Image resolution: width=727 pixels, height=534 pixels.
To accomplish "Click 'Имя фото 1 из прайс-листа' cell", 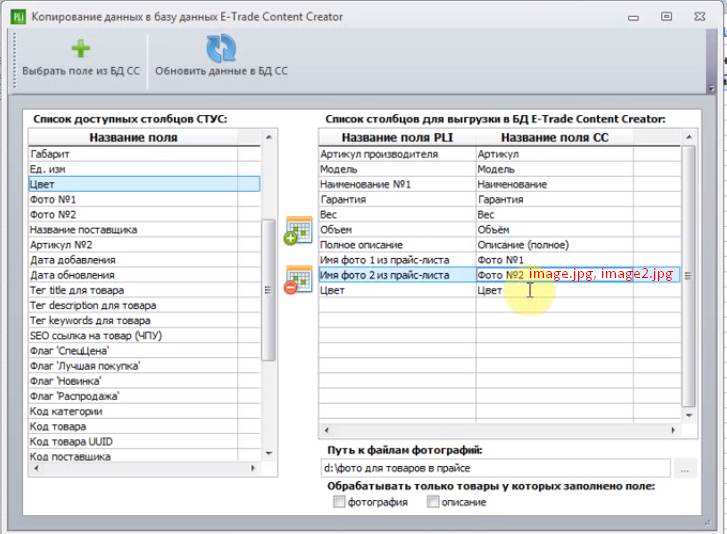I will click(x=397, y=260).
